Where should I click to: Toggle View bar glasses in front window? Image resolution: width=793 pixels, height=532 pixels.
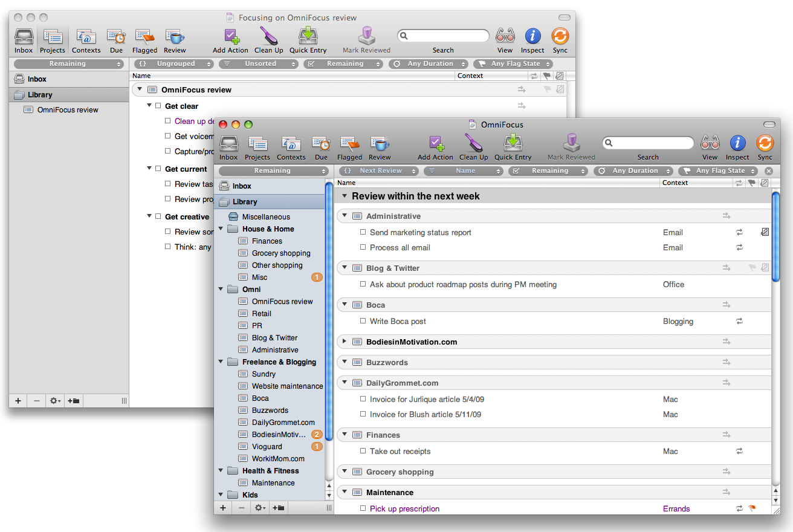[x=710, y=147]
